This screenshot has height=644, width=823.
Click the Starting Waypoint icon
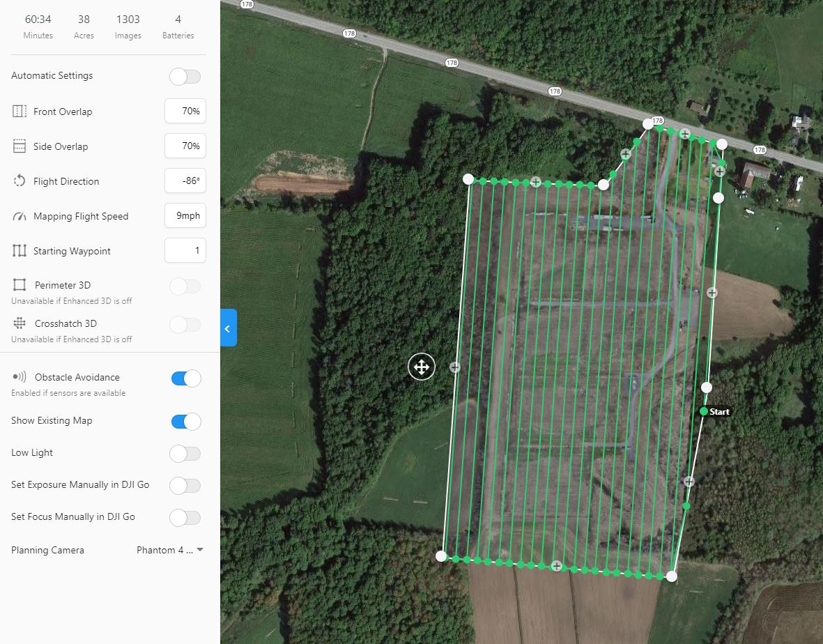20,250
